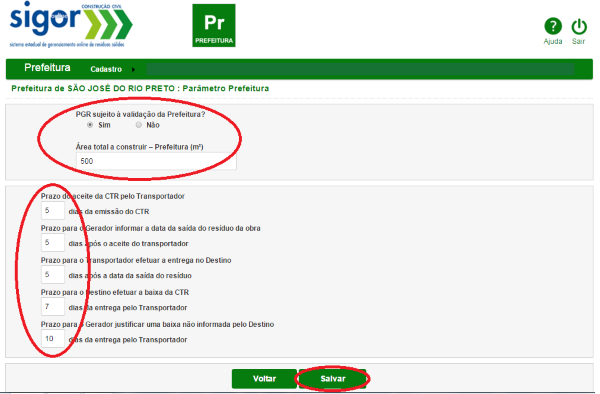The image size is (600, 394).
Task: Edit days field after aceite do transportador
Action: point(53,243)
